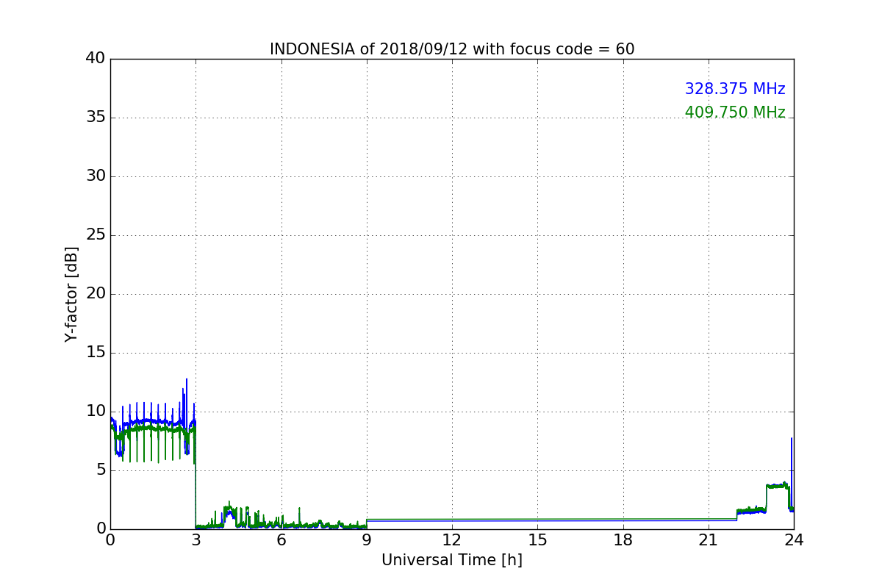
Task: Click the 'Universal Time [h]' axis label
Action: (x=452, y=560)
